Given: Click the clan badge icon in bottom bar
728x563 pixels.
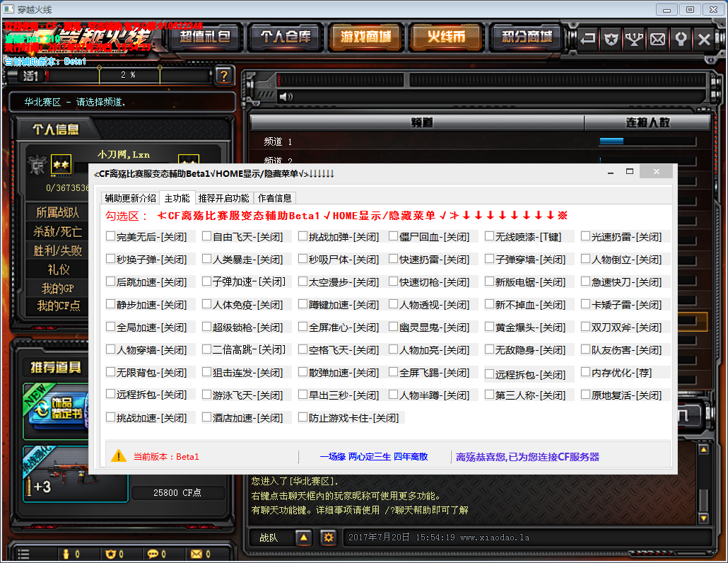Looking at the screenshot, I should (x=110, y=554).
